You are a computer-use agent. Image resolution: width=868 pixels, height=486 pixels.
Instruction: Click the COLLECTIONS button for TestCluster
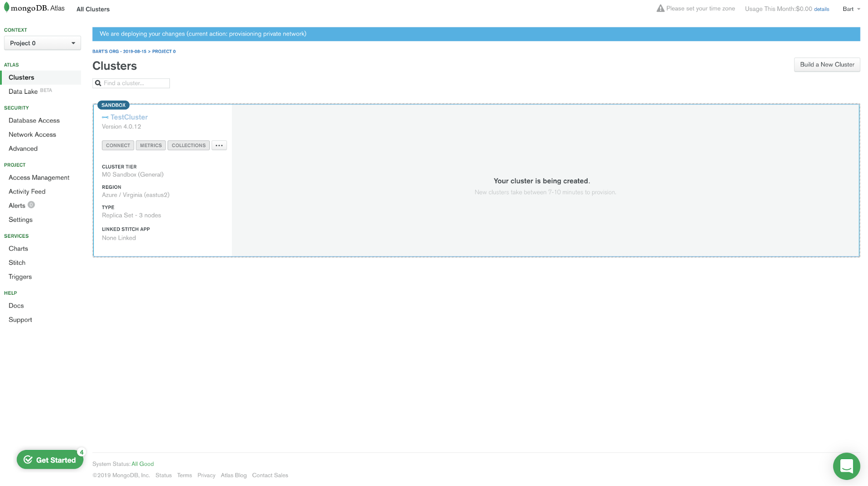tap(188, 145)
